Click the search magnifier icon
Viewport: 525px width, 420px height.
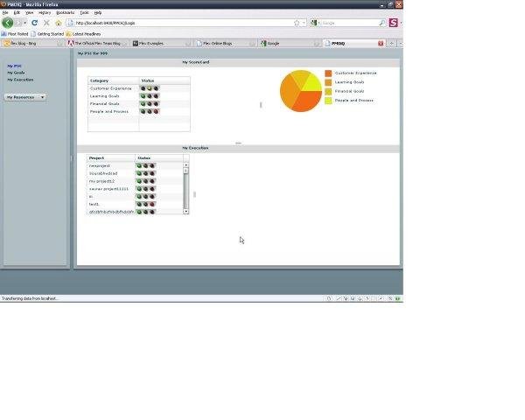382,23
